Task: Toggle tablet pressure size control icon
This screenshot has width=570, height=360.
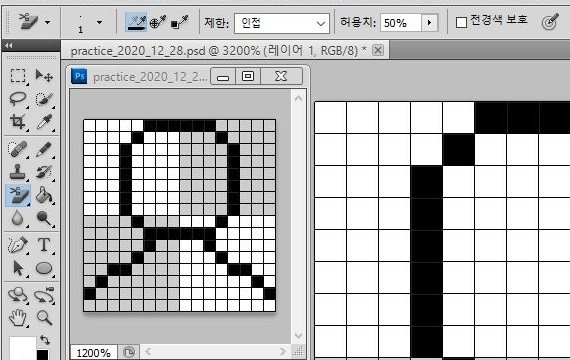Action: [x=550, y=22]
